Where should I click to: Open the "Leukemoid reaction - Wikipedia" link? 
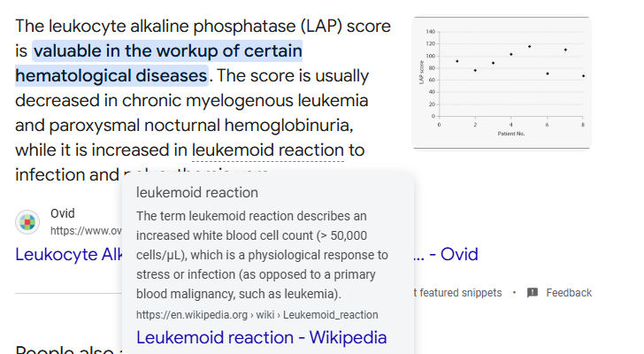[x=261, y=337]
